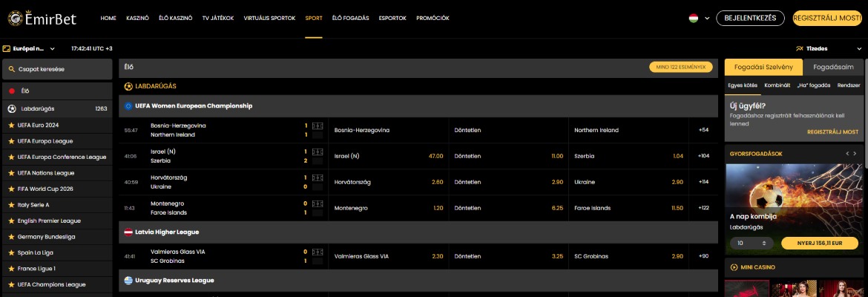Open +104 markets for Israel match

click(x=703, y=156)
